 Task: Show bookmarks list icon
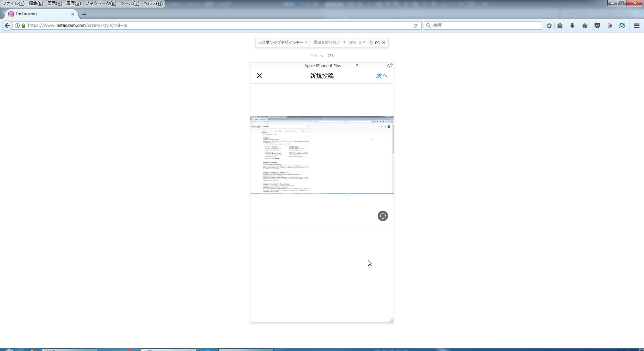tap(560, 26)
